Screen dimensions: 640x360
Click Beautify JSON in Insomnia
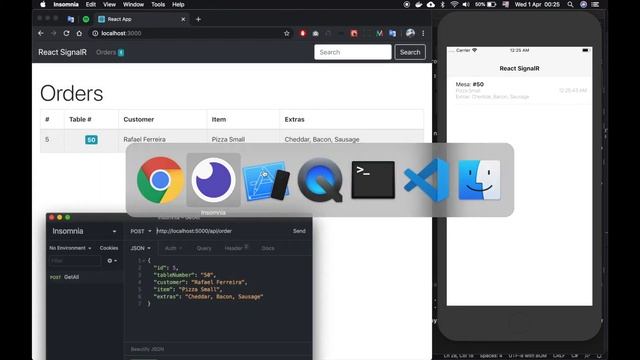(147, 349)
